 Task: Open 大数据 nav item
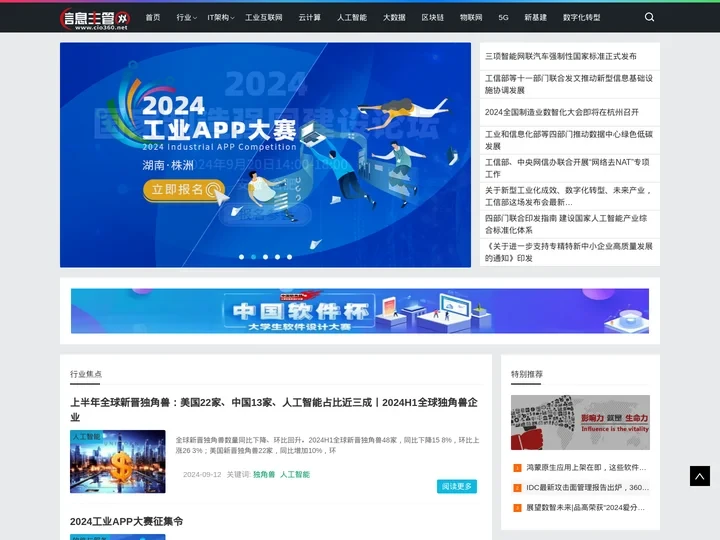pyautogui.click(x=394, y=17)
